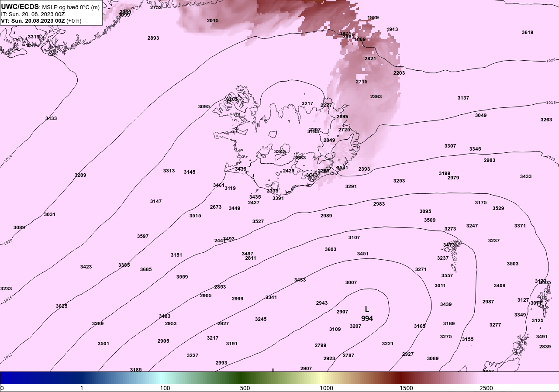Click the freezing level value 1913

click(x=392, y=29)
